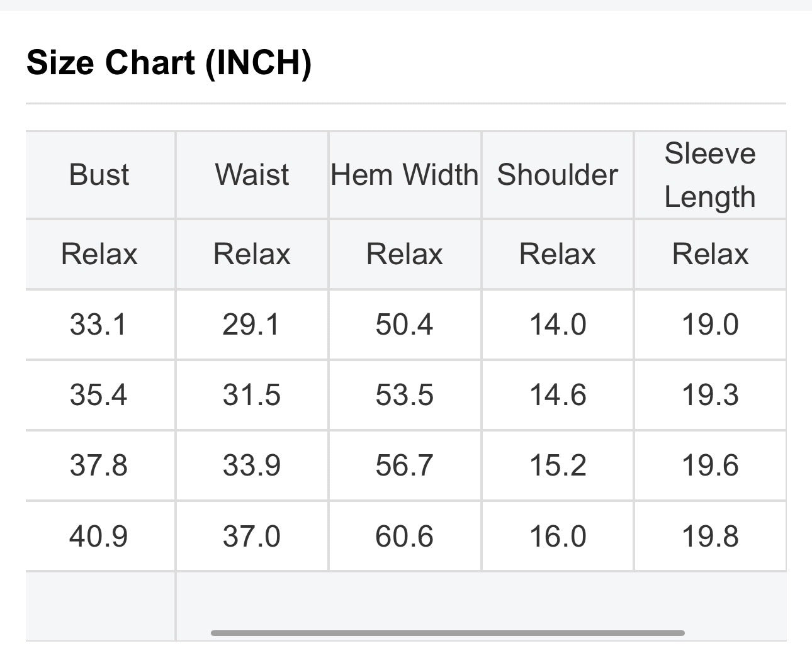Viewport: 812px width, 646px height.
Task: Select waist value 31.5
Action: tap(251, 395)
